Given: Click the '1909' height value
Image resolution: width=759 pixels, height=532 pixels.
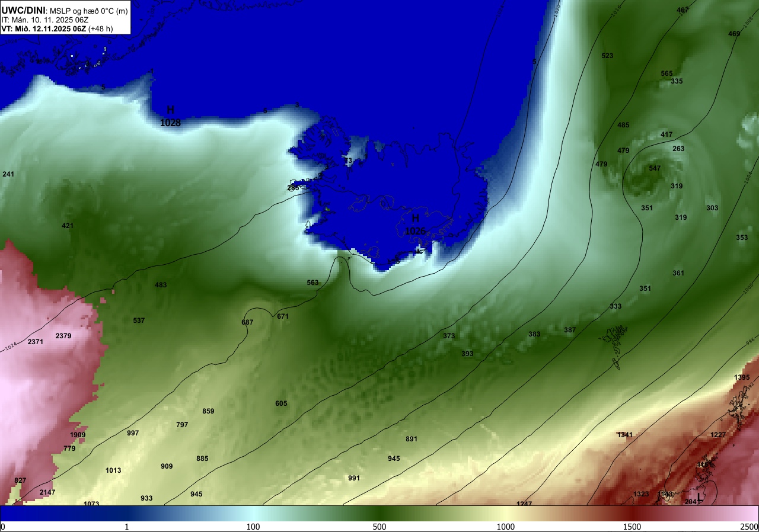Looking at the screenshot, I should point(78,435).
